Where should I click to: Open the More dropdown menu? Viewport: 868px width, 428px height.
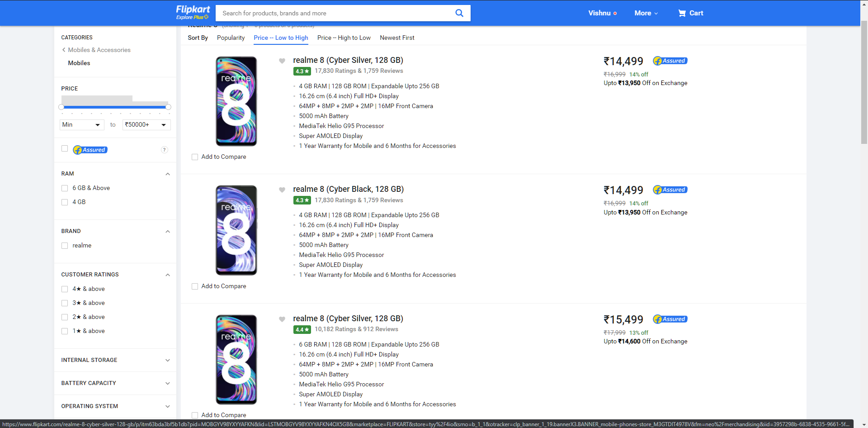646,13
